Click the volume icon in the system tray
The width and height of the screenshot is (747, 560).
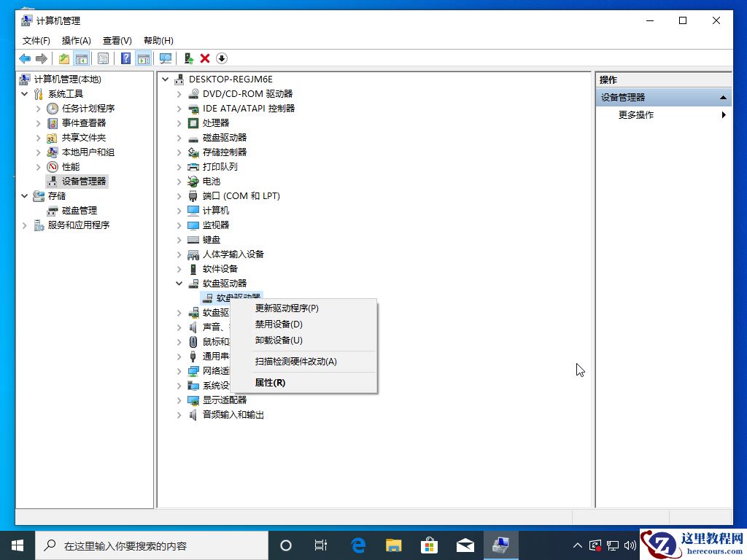point(630,545)
